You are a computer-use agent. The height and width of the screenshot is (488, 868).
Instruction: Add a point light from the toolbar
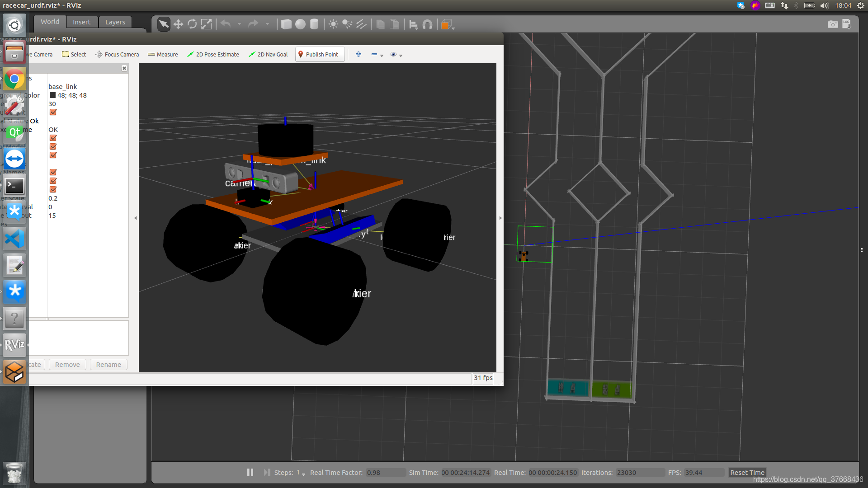333,24
